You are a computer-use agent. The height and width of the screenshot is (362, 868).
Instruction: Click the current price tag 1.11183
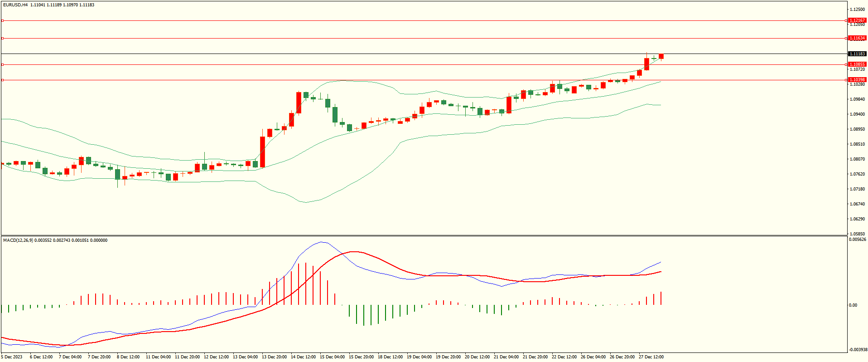[857, 54]
